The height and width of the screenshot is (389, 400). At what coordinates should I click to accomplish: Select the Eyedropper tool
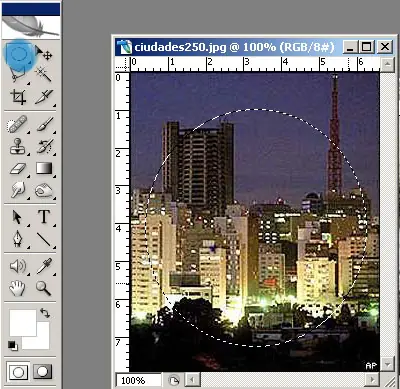(x=45, y=266)
